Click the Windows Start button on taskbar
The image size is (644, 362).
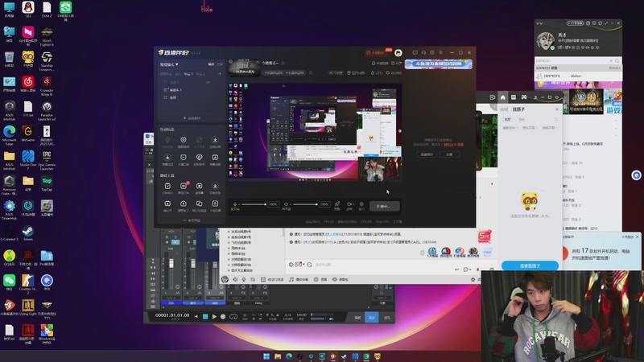click(266, 356)
